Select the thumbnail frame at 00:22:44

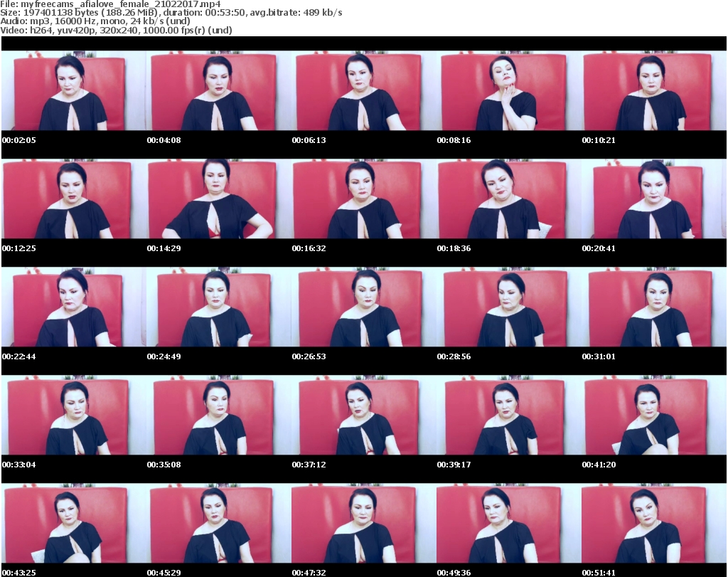pos(74,307)
